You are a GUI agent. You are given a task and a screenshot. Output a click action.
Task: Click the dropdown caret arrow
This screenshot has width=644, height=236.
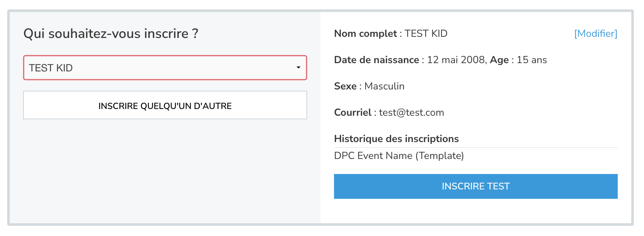[x=298, y=68]
